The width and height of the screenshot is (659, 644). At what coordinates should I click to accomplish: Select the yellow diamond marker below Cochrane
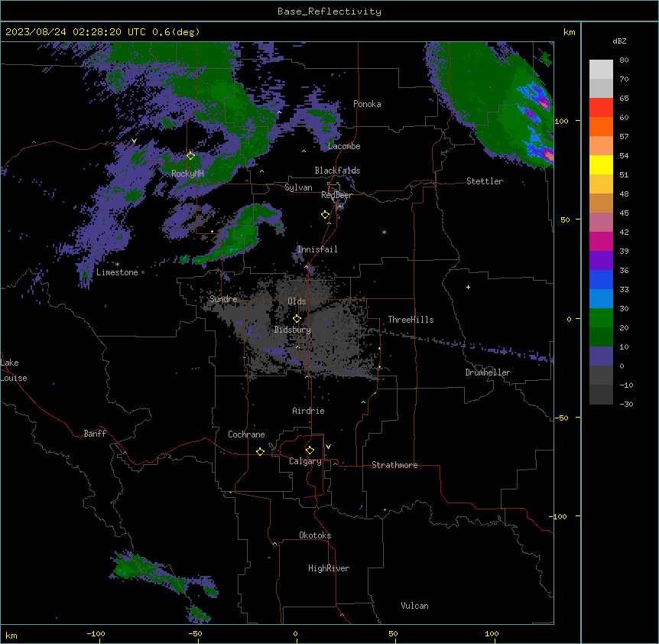pyautogui.click(x=260, y=451)
